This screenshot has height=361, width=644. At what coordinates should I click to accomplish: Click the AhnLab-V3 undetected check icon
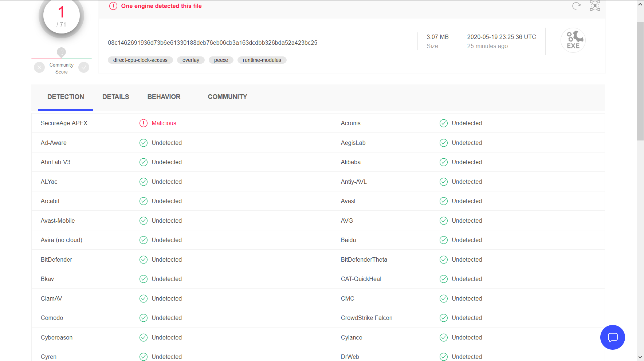point(144,162)
